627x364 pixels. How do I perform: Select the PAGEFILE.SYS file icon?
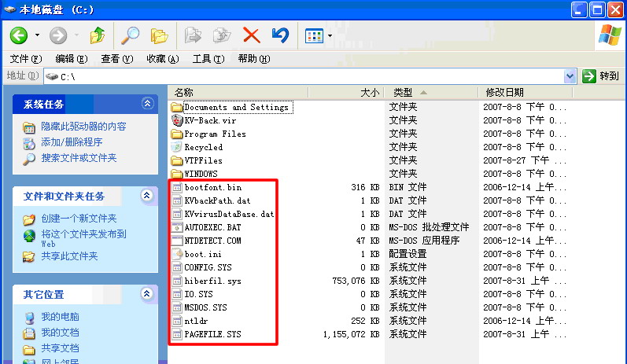click(177, 334)
